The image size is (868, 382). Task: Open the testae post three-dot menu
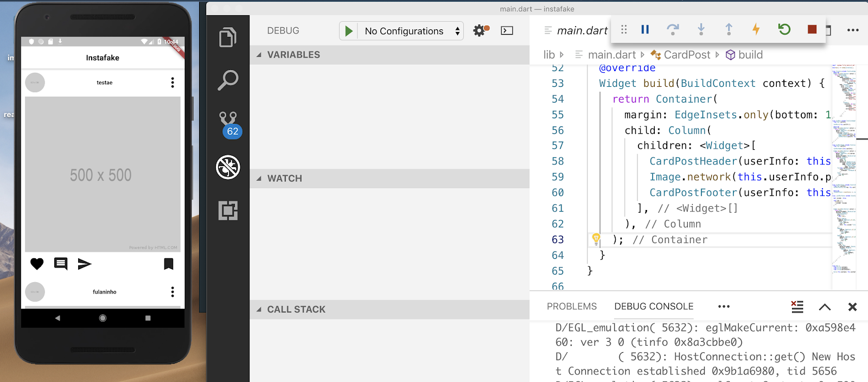click(x=173, y=82)
